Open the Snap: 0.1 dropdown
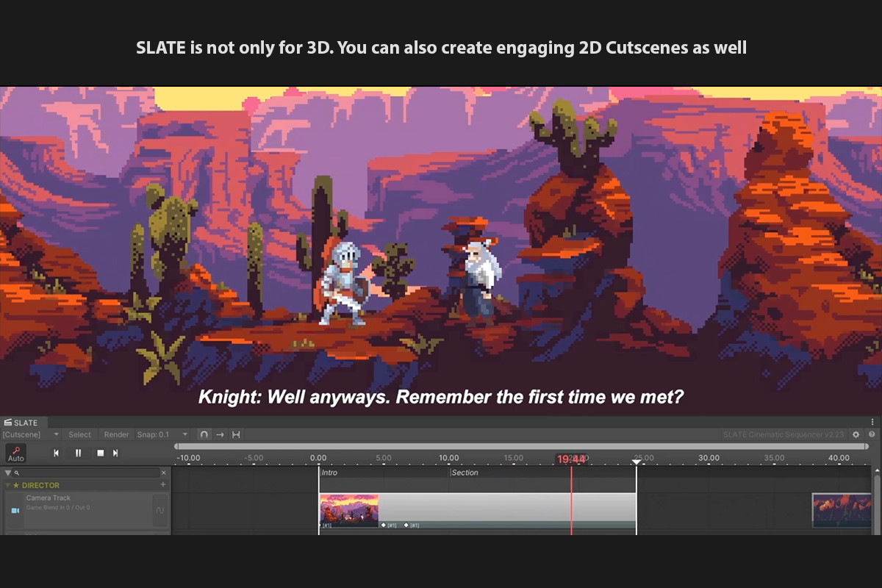Viewport: 882px width, 588px height. [163, 434]
